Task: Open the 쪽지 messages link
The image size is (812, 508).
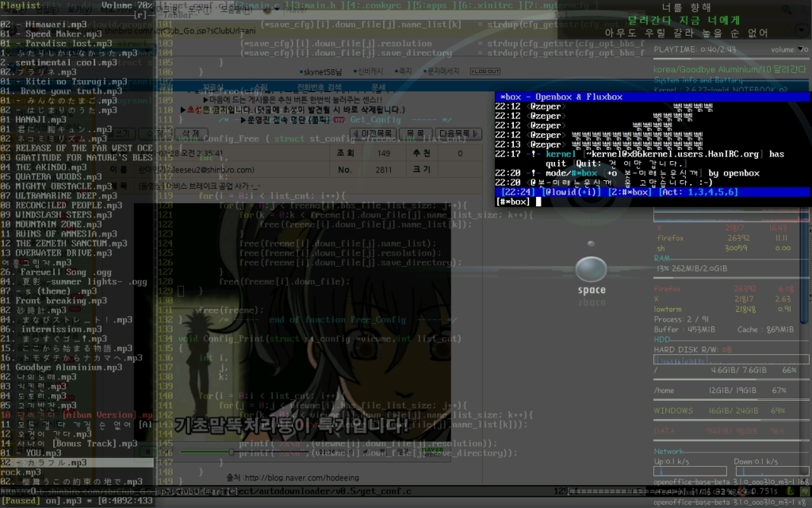Action: (402, 71)
